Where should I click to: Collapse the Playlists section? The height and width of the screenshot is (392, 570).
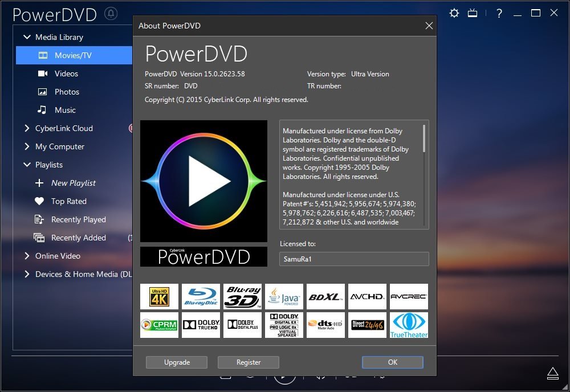coord(27,165)
